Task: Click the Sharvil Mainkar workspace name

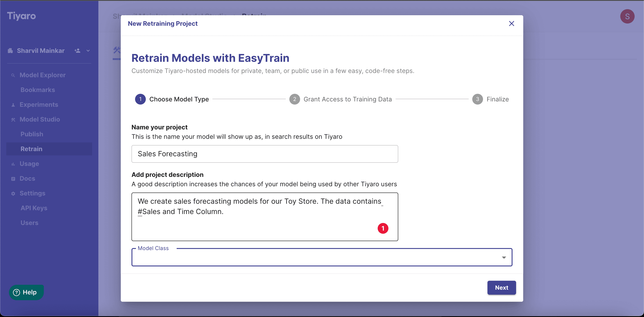Action: click(x=41, y=51)
